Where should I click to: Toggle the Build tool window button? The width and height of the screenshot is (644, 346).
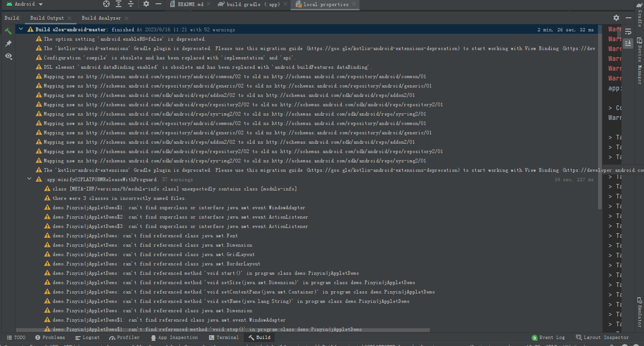click(260, 338)
